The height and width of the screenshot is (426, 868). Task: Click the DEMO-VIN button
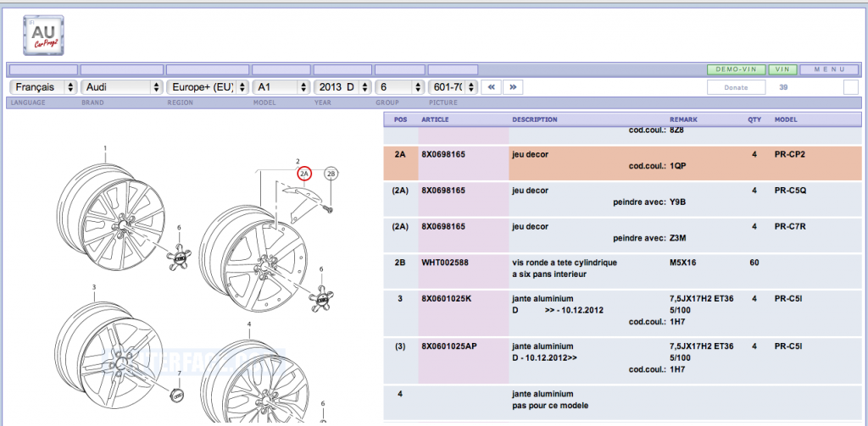click(736, 69)
